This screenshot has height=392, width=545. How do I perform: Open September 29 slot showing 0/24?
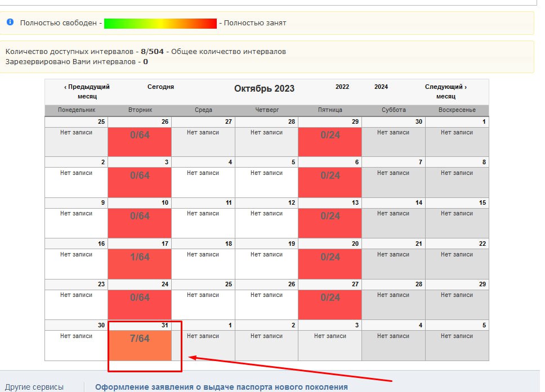[330, 142]
